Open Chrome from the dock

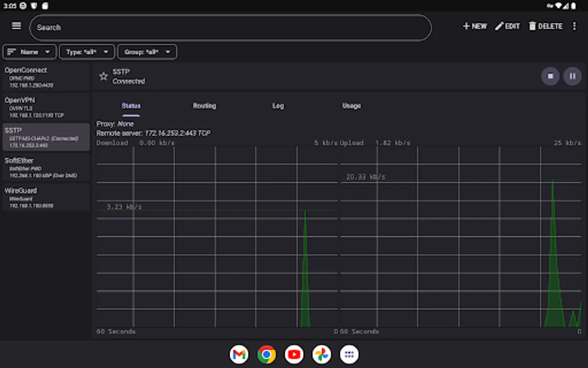pyautogui.click(x=266, y=355)
